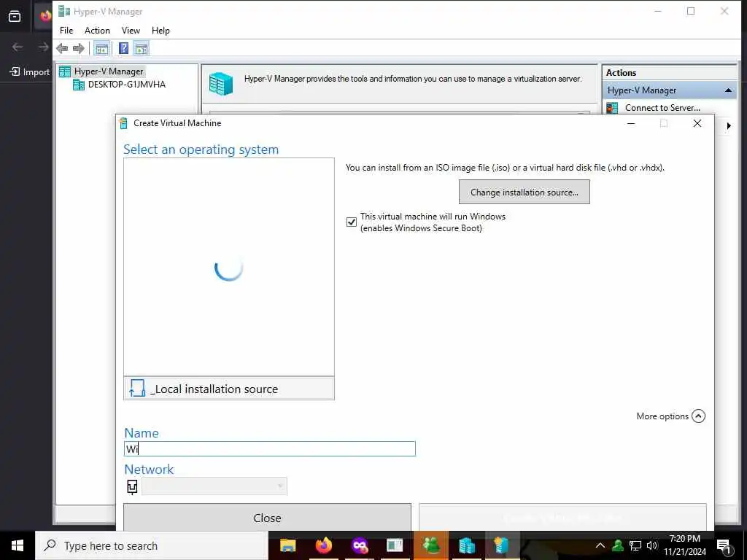Close the Create Virtual Machine dialog
Image resolution: width=747 pixels, height=560 pixels.
[x=697, y=123]
